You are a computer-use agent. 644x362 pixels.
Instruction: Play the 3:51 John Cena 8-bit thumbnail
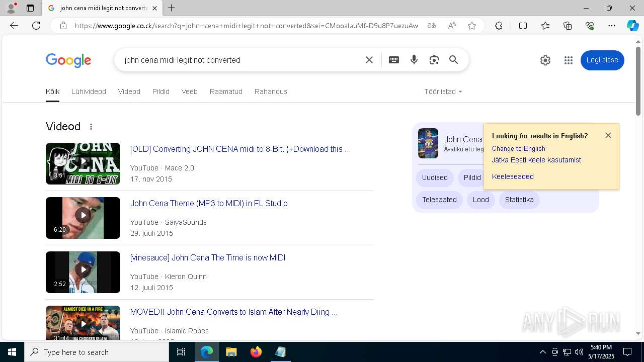[83, 163]
